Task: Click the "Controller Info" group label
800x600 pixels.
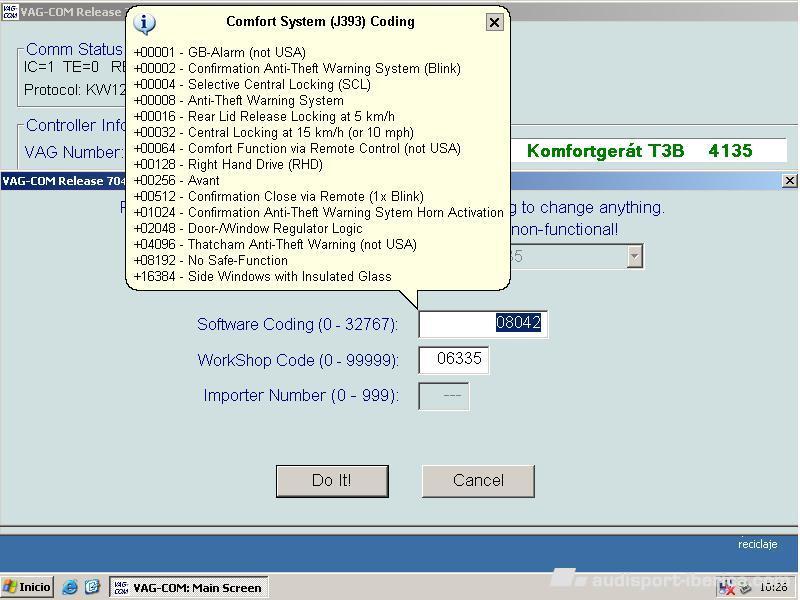Action: pos(76,125)
